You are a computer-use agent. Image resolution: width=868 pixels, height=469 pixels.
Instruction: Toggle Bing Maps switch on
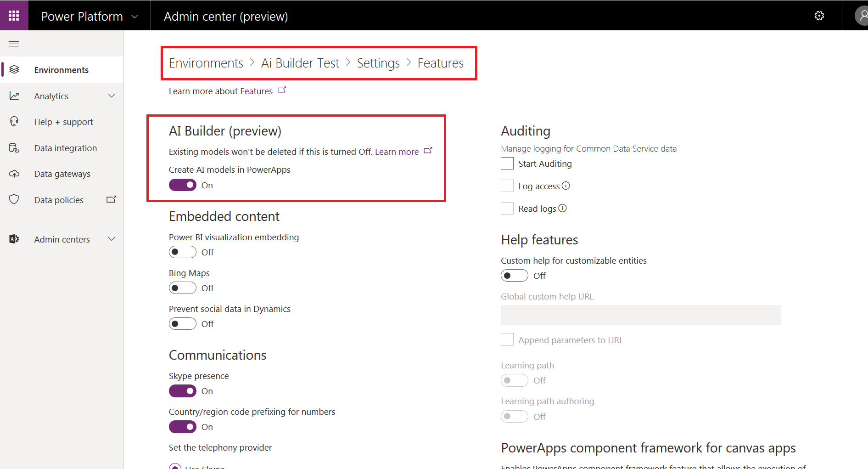(x=182, y=288)
